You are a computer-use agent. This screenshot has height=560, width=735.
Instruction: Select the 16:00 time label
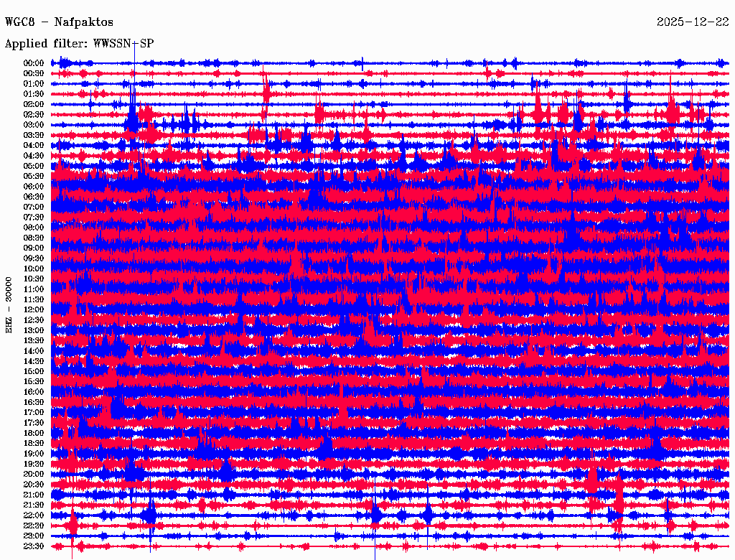(x=34, y=392)
